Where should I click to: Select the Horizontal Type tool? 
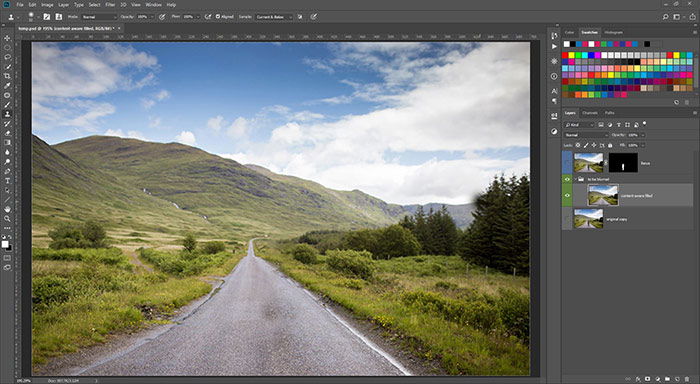(7, 180)
